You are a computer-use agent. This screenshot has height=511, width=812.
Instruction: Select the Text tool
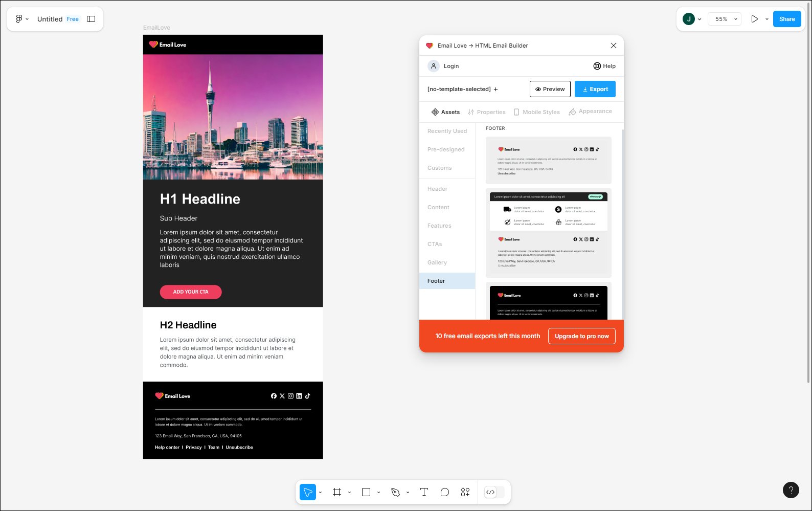point(424,492)
